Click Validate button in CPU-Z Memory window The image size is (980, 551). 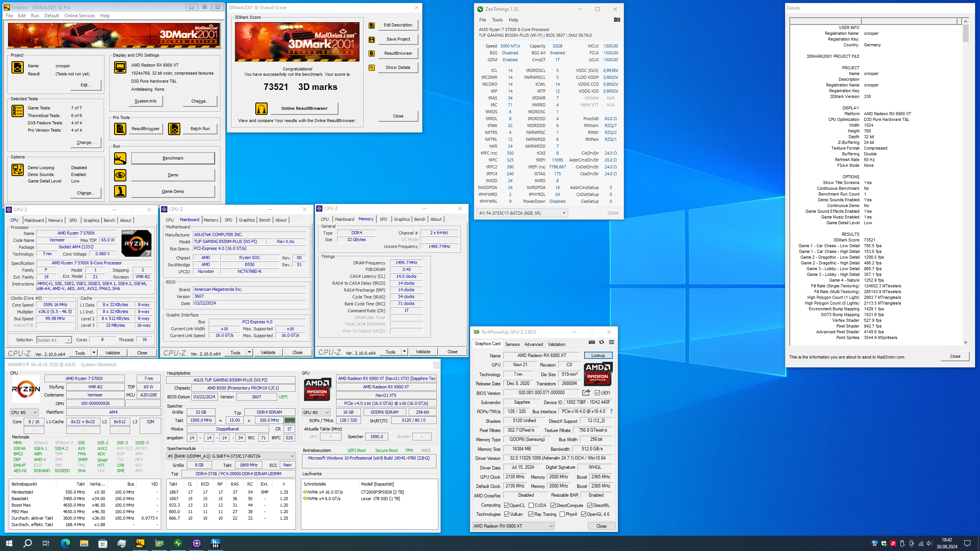(423, 352)
